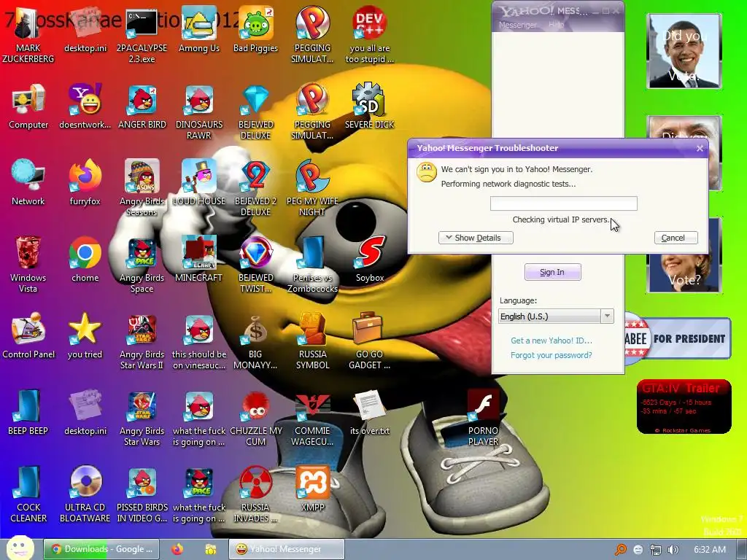This screenshot has height=560, width=747.
Task: Follow the 'Get a new Yahoo! ID...' link
Action: [x=551, y=341]
